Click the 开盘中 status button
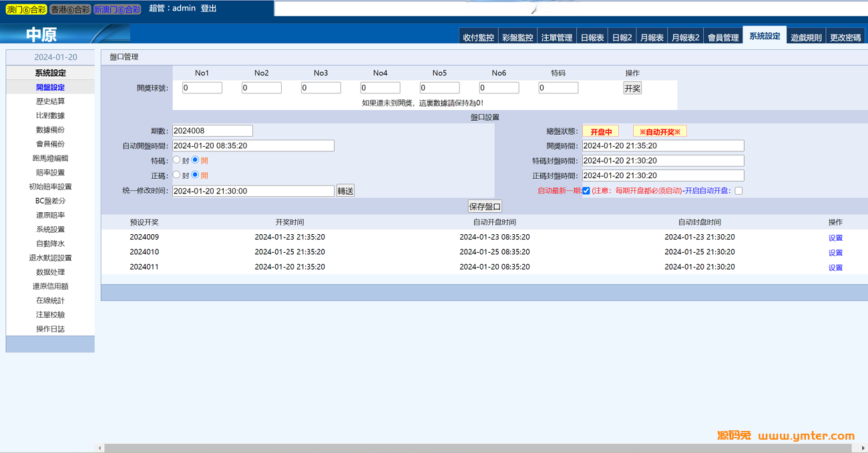This screenshot has height=453, width=868. 601,131
